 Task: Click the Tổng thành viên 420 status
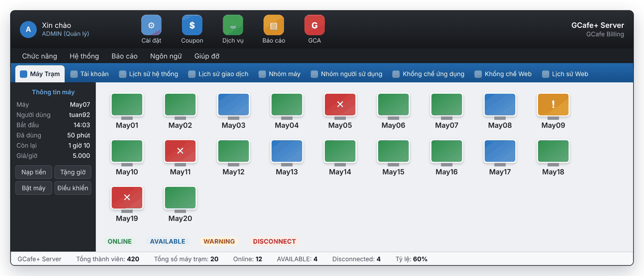[x=108, y=259]
